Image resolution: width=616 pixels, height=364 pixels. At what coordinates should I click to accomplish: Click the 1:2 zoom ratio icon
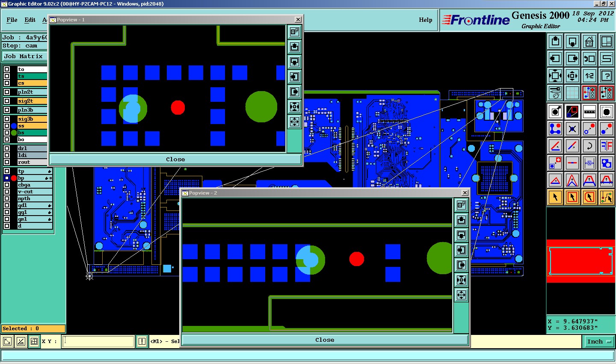tap(589, 76)
